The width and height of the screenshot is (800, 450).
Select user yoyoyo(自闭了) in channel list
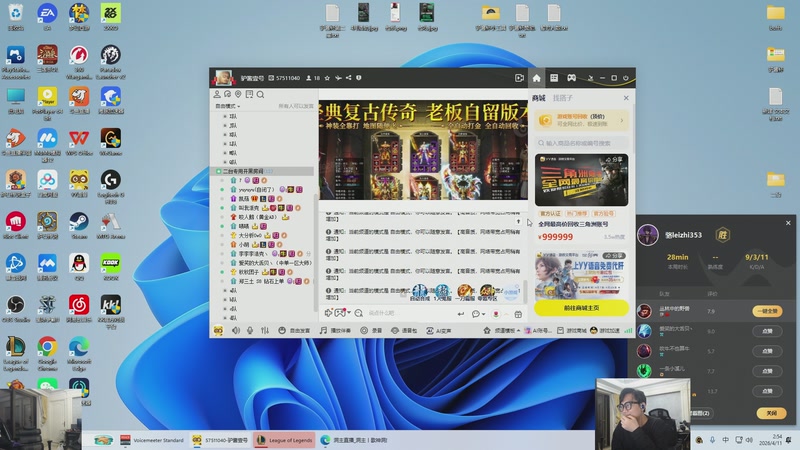coord(256,189)
